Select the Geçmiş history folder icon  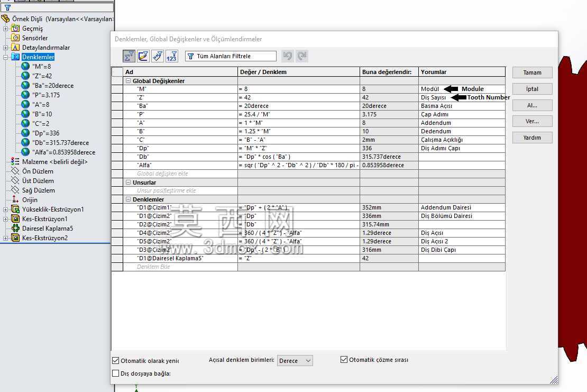(x=15, y=29)
